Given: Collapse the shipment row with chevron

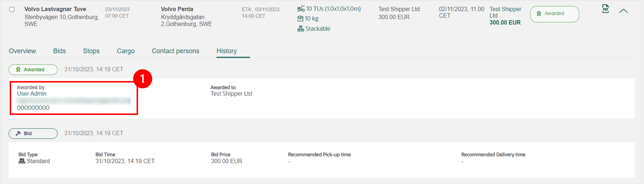Looking at the screenshot, I should [x=623, y=11].
